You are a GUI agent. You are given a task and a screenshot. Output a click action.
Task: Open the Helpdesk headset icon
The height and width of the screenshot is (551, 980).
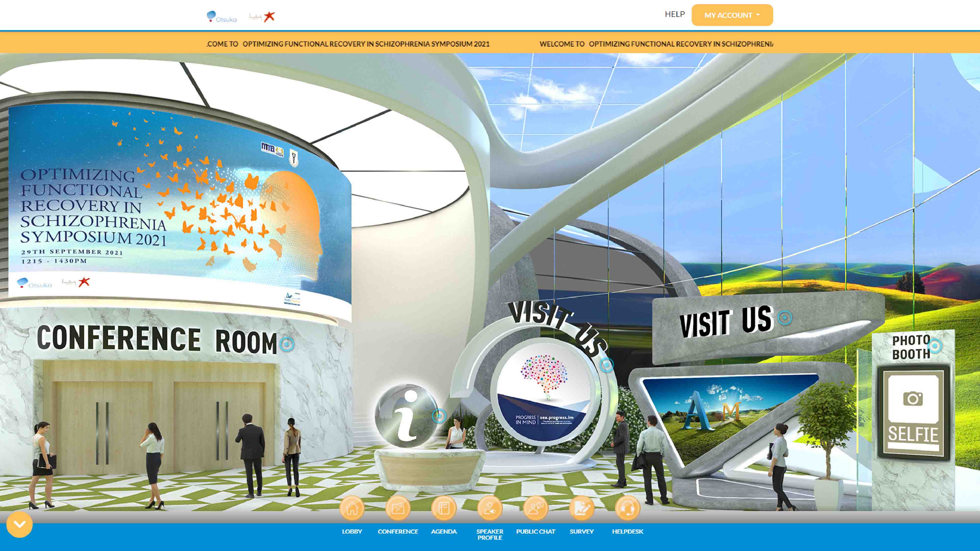(x=627, y=508)
